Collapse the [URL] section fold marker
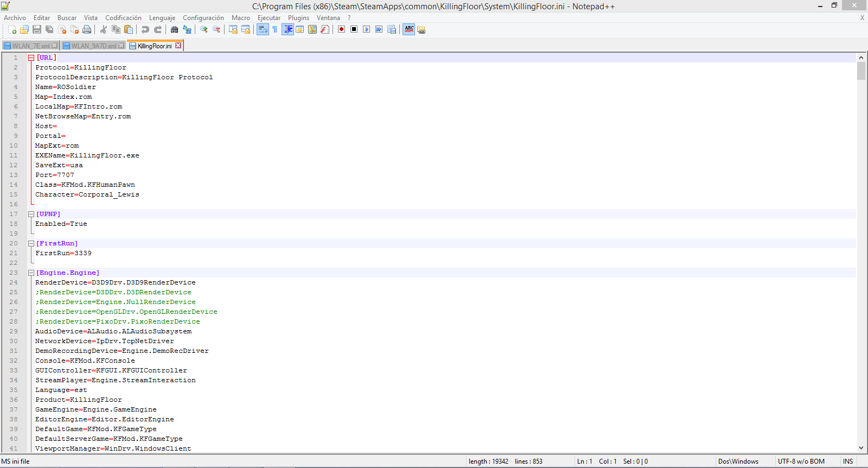868x468 pixels. (31, 58)
